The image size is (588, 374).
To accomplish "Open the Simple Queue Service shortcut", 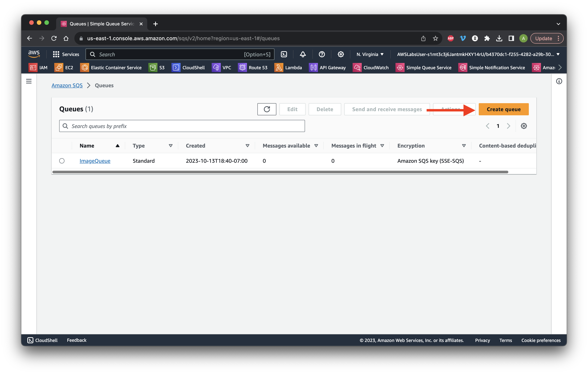I will point(423,68).
